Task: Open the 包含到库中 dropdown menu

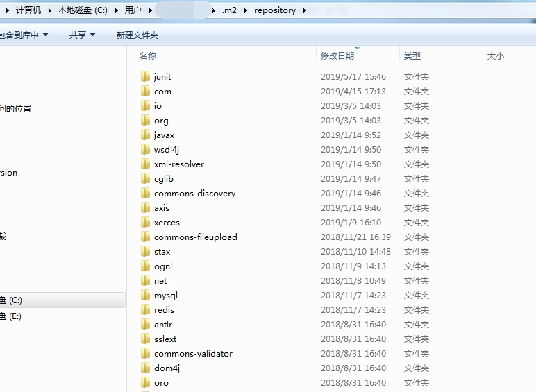Action: point(23,35)
